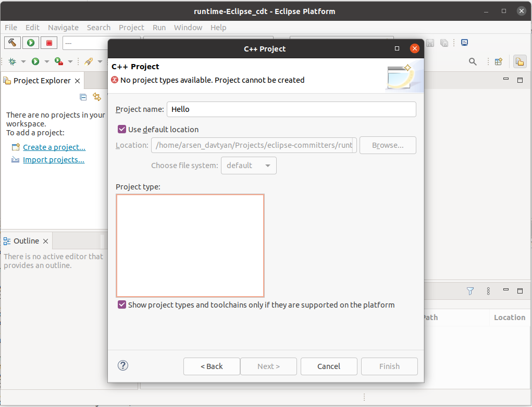532x407 pixels.
Task: Open the Edit menu
Action: coord(33,28)
